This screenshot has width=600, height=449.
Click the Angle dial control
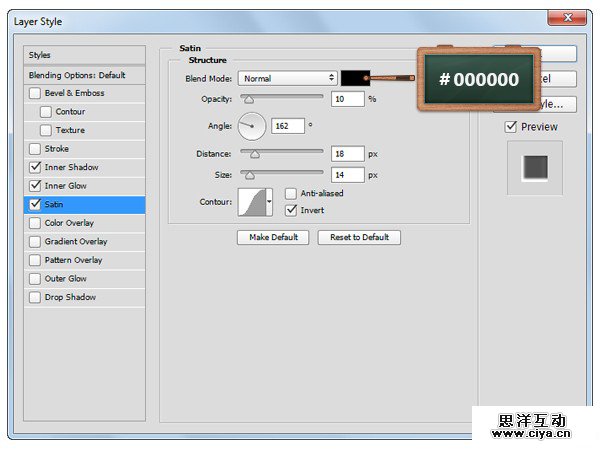coord(252,126)
